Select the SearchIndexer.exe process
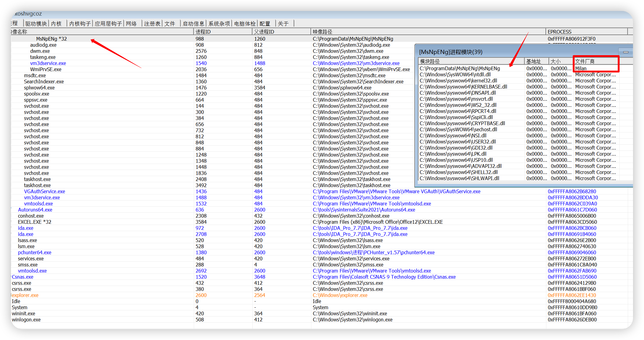This screenshot has height=340, width=644. point(44,81)
